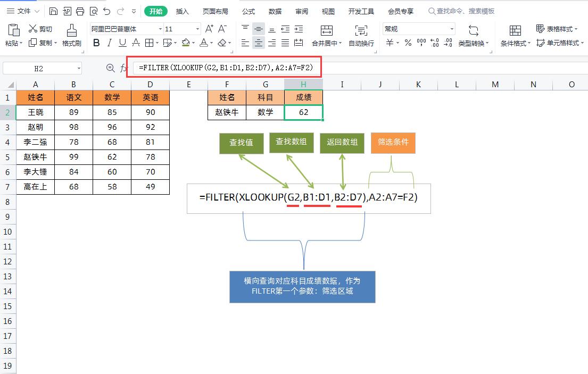The image size is (588, 374).
Task: Toggle Underline formatting
Action: coord(122,43)
